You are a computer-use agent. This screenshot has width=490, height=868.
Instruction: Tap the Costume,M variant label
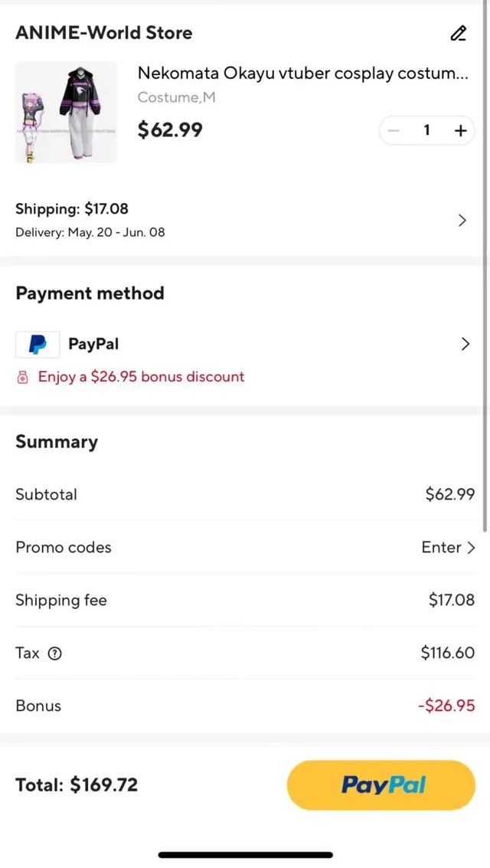pos(176,97)
